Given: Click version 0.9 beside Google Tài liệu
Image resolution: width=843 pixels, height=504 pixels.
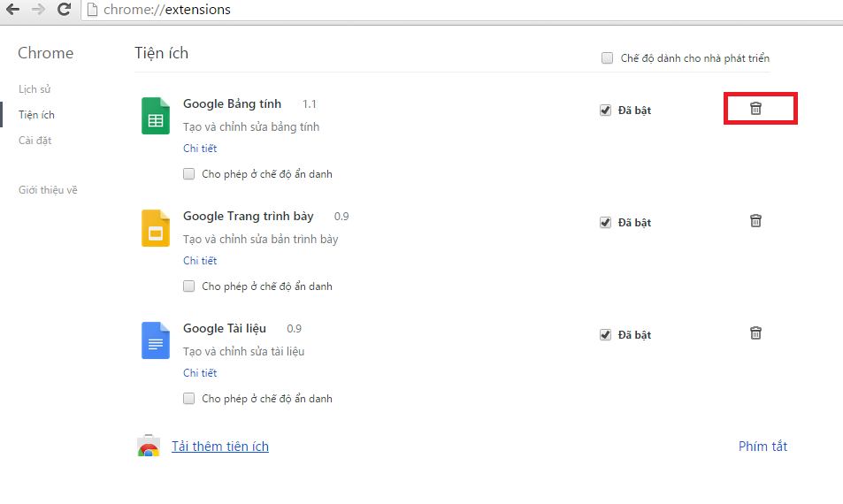Looking at the screenshot, I should coord(294,329).
